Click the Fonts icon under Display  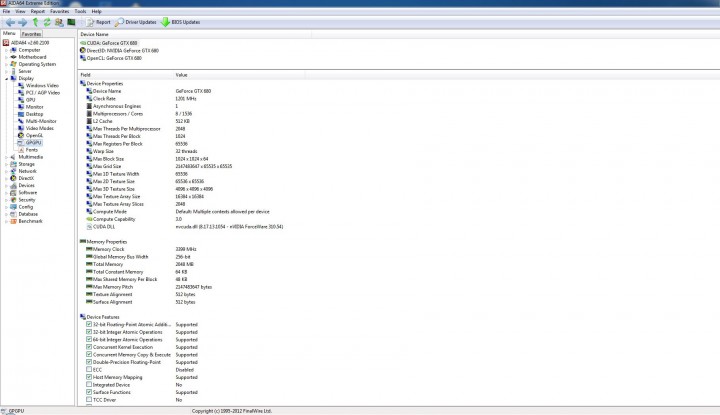coord(21,150)
